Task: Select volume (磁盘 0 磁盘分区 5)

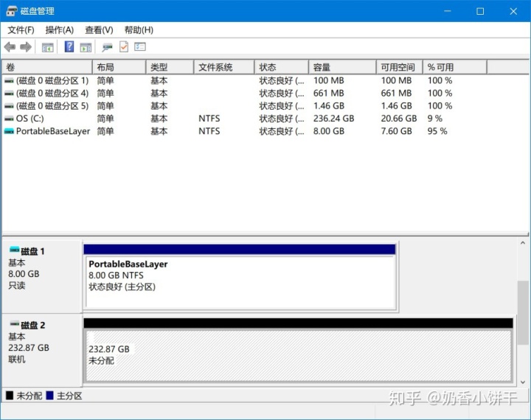Action: 52,106
